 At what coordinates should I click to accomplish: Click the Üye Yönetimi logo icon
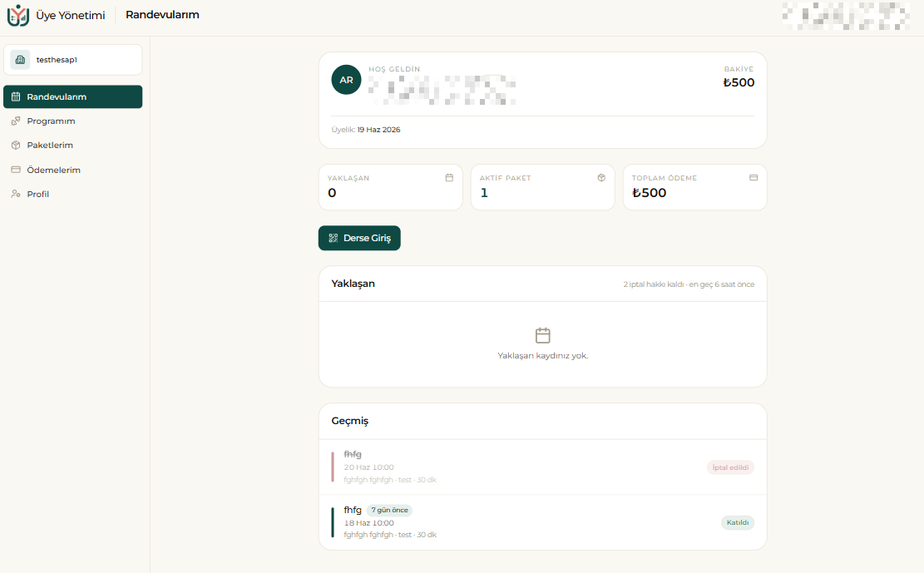point(17,15)
